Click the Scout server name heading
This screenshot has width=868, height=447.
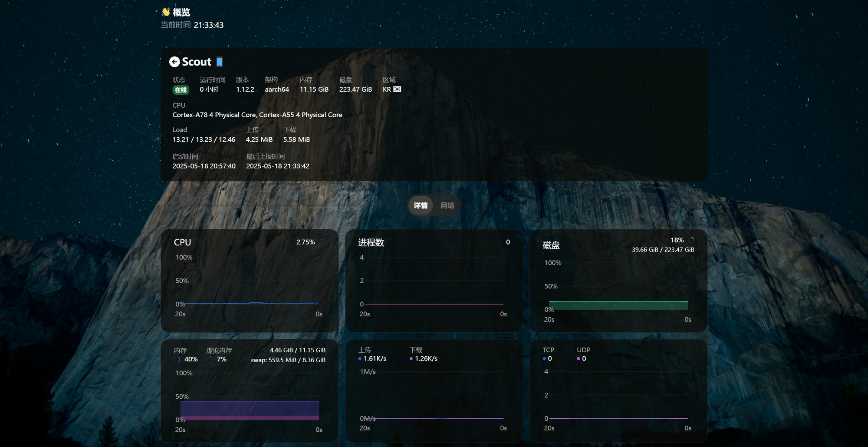[x=196, y=62]
